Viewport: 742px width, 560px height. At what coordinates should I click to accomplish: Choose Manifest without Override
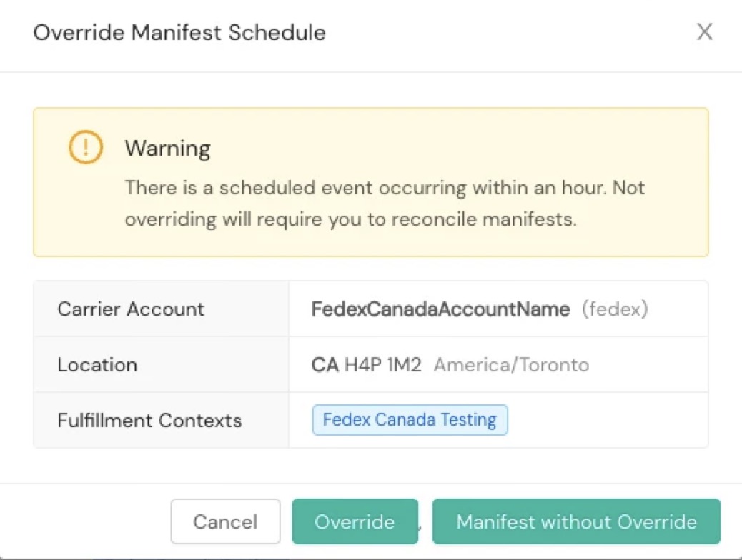coord(576,521)
